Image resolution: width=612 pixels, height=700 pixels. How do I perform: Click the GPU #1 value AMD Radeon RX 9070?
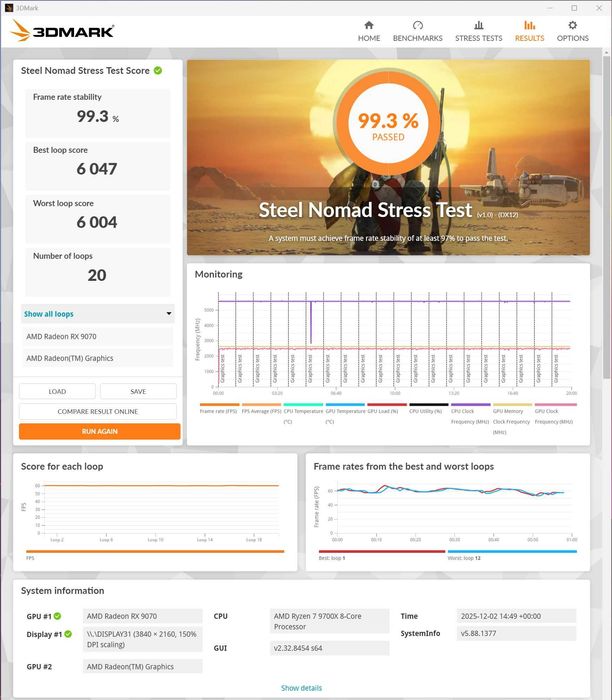tap(142, 616)
